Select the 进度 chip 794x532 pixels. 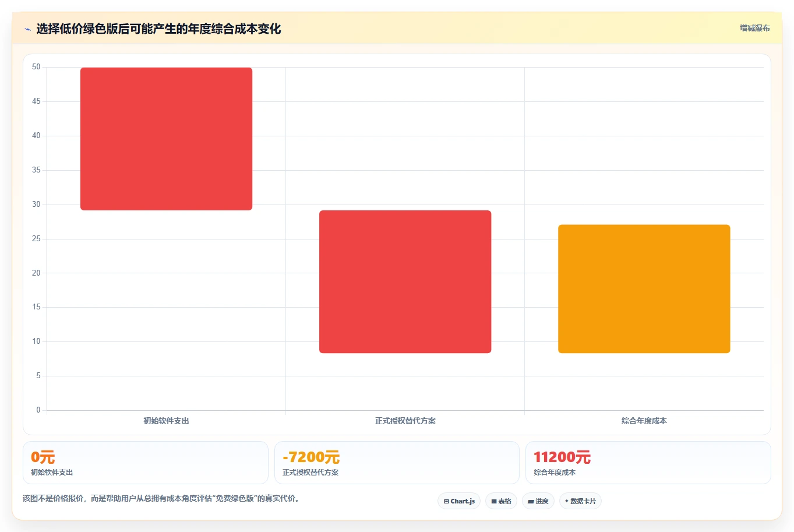538,501
